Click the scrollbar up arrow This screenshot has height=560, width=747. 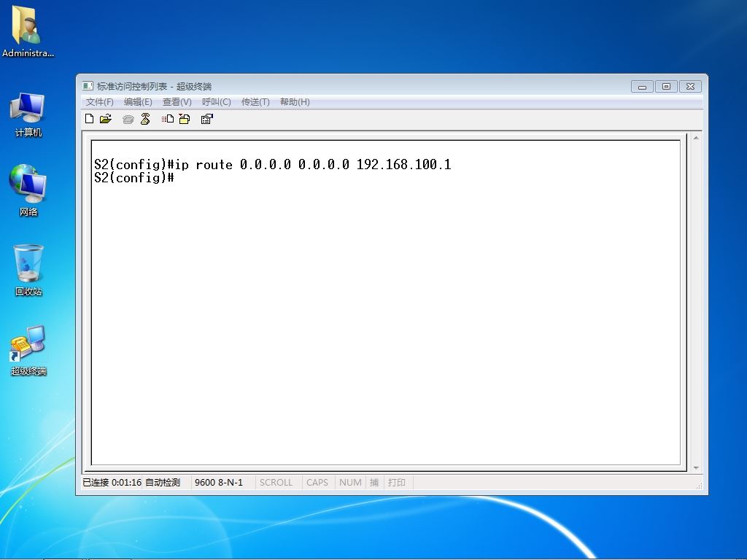tap(696, 138)
